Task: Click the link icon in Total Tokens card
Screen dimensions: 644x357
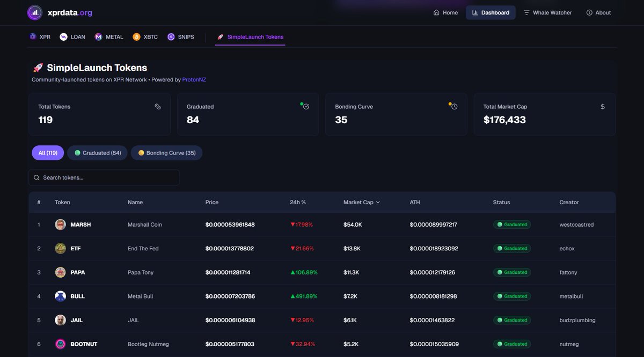Action: 158,107
